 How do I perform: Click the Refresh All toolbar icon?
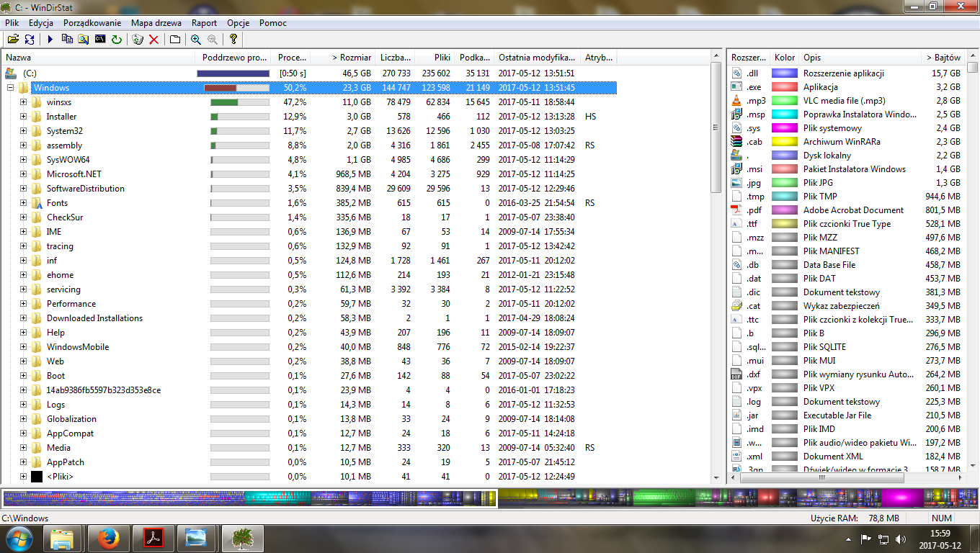coord(30,40)
